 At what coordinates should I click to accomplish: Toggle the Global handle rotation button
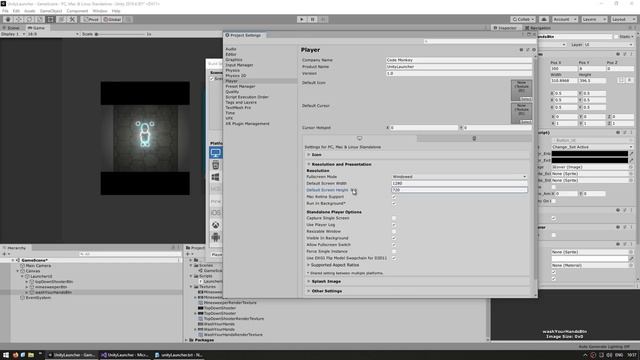point(112,19)
